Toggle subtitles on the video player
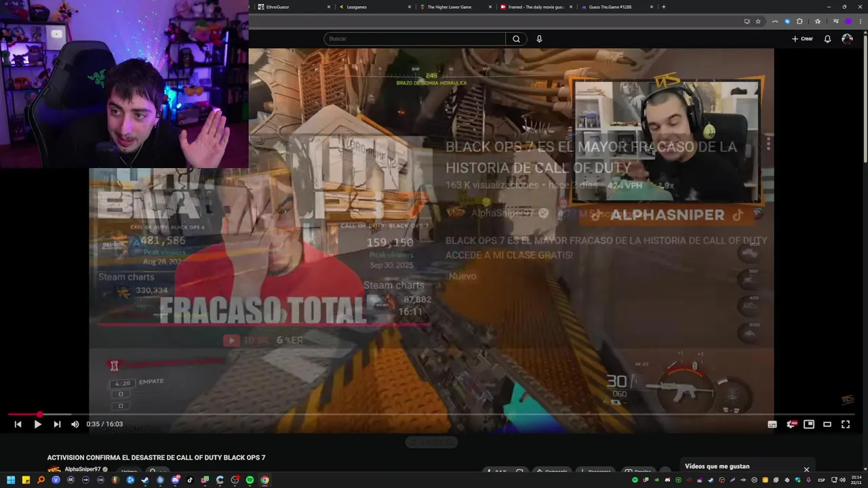The height and width of the screenshot is (488, 868). tap(772, 424)
